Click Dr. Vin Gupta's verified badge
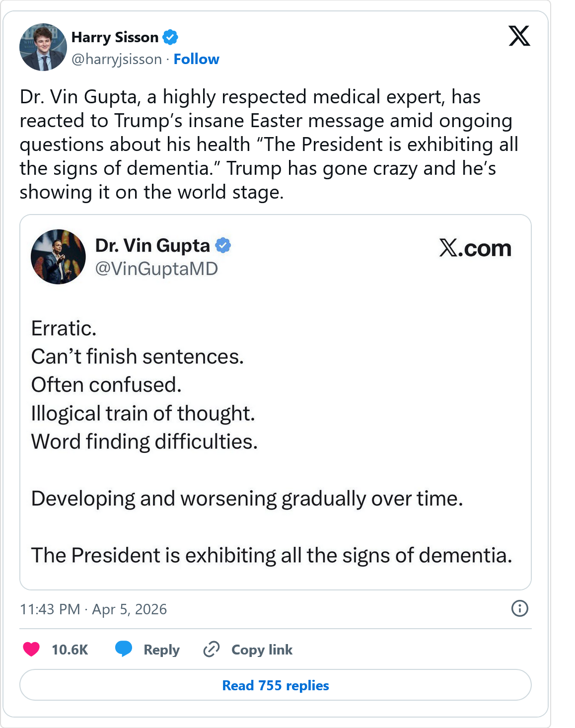This screenshot has height=728, width=575. (x=223, y=245)
